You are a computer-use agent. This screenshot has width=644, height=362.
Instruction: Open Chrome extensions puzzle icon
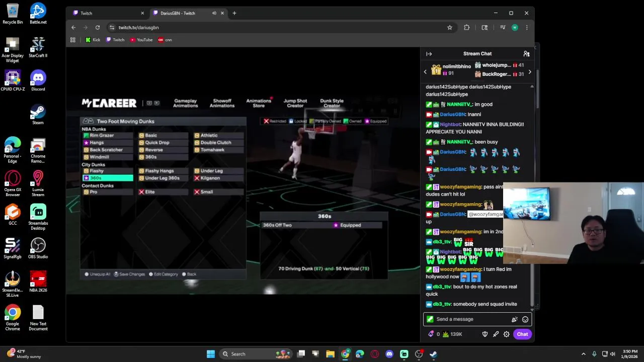(x=466, y=28)
